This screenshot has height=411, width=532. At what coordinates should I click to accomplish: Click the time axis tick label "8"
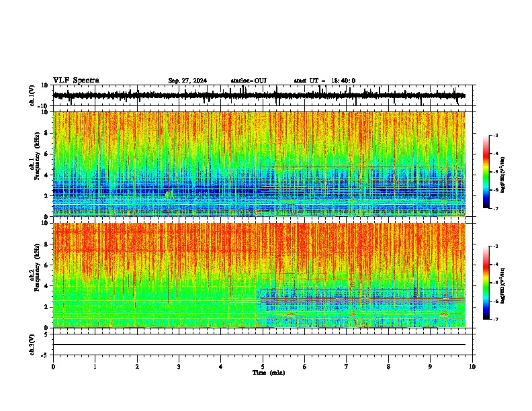pos(388,367)
